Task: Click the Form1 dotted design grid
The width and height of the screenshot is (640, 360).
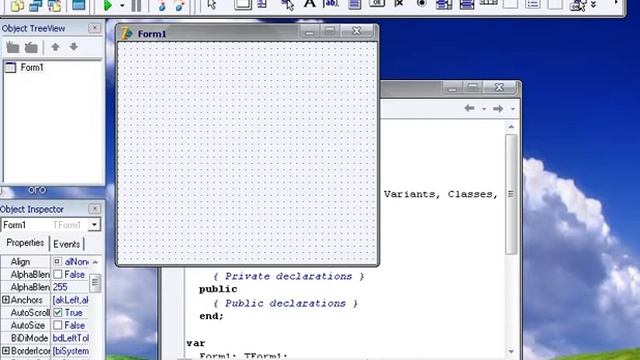Action: click(x=247, y=153)
